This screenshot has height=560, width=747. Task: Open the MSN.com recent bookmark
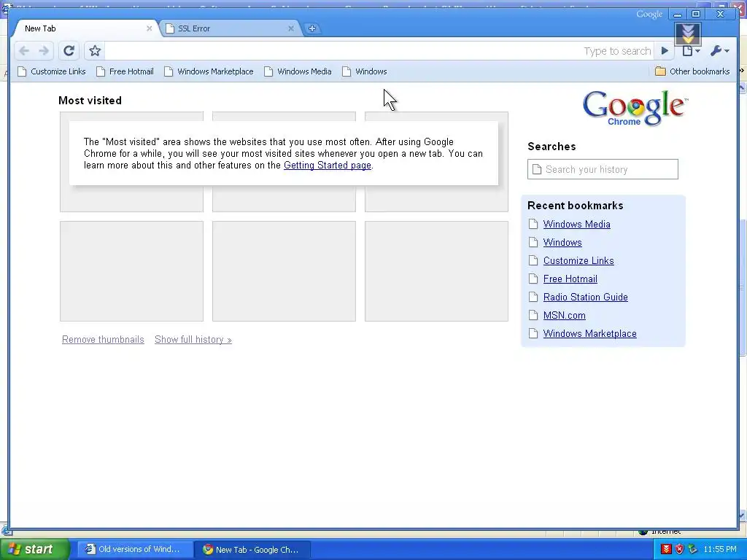click(564, 315)
